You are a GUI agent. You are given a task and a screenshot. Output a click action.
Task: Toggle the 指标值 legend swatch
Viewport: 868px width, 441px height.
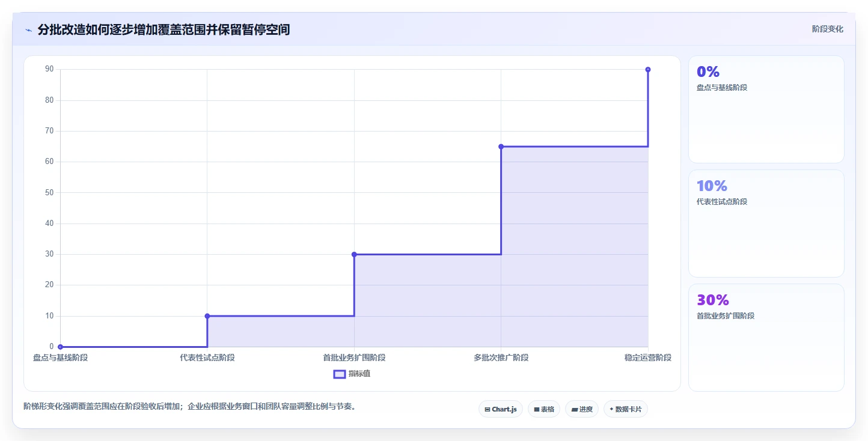point(339,374)
